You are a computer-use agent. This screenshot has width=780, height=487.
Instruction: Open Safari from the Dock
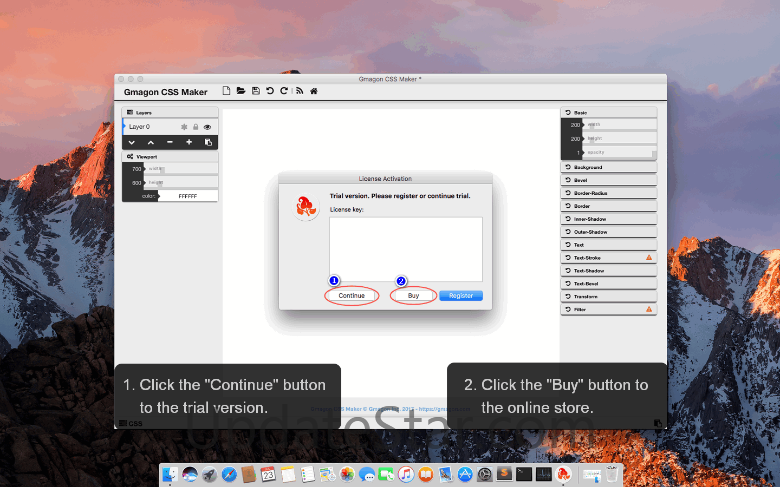tap(229, 474)
